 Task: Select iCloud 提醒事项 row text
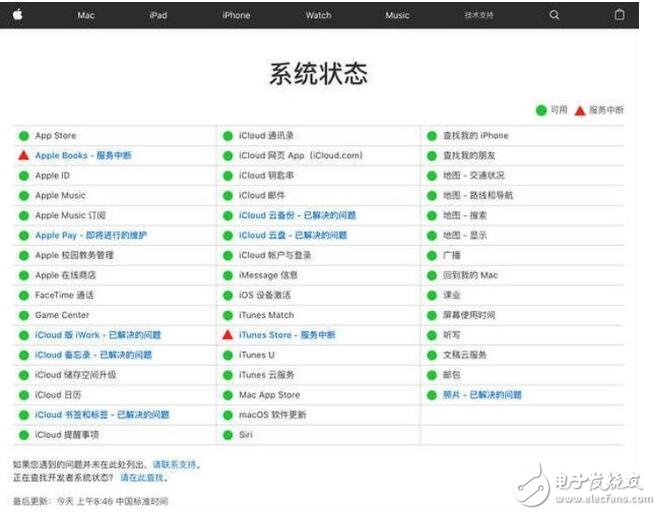pos(67,435)
